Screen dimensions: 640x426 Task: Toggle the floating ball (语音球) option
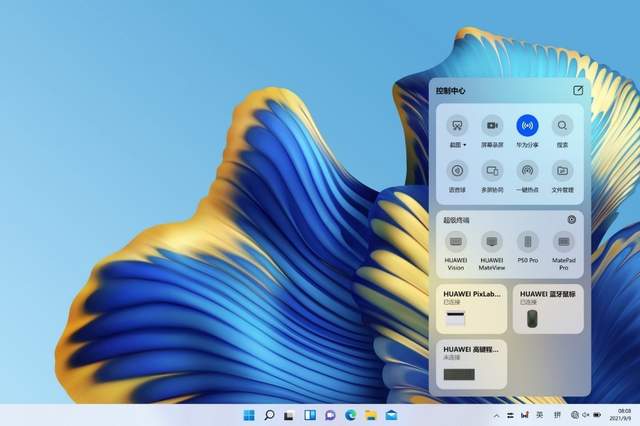click(456, 171)
